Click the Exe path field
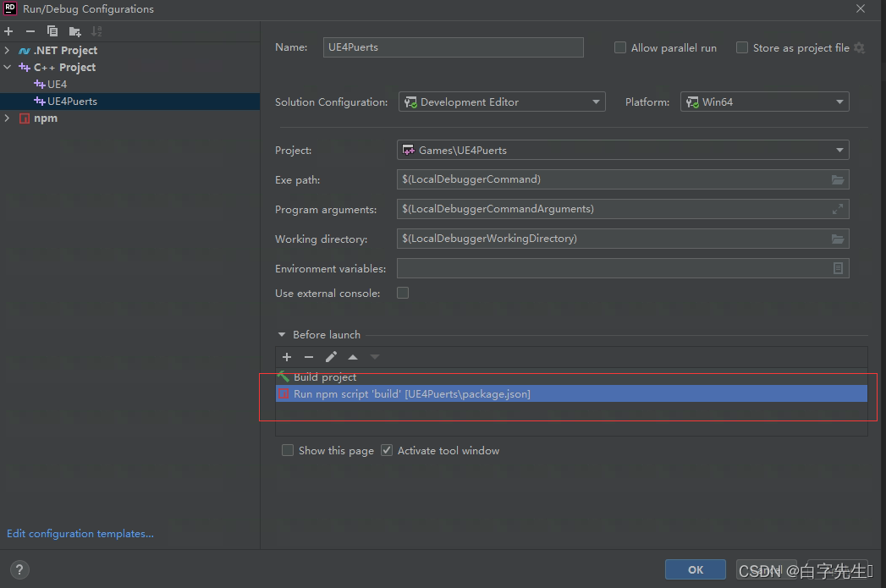 coord(623,179)
